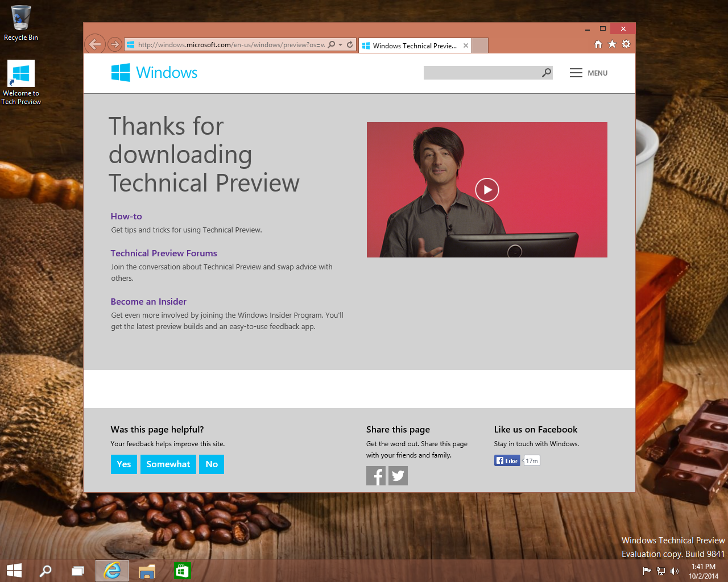Image resolution: width=728 pixels, height=582 pixels.
Task: Click Internet Explorer taskbar icon
Action: click(x=112, y=571)
